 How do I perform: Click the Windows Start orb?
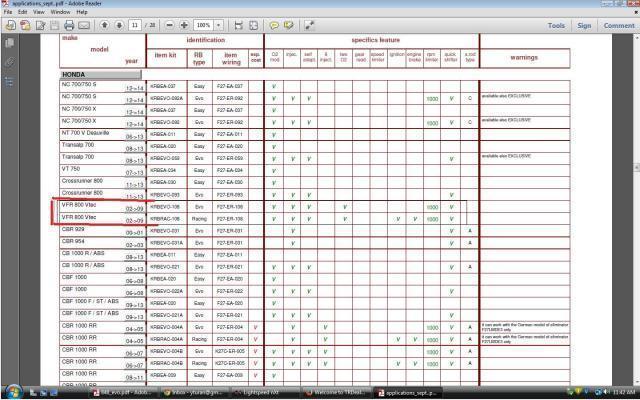point(13,392)
